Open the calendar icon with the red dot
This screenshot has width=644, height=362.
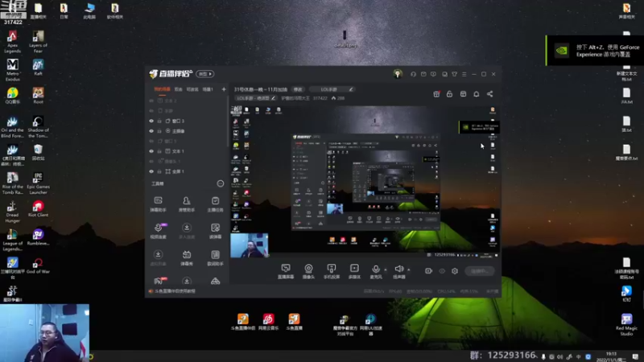click(x=436, y=94)
